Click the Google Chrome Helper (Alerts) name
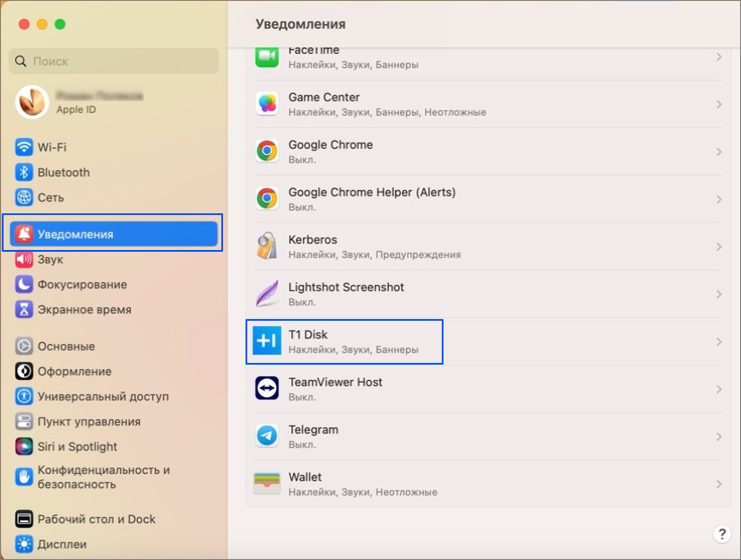Screen dimensions: 741x560 (x=373, y=192)
